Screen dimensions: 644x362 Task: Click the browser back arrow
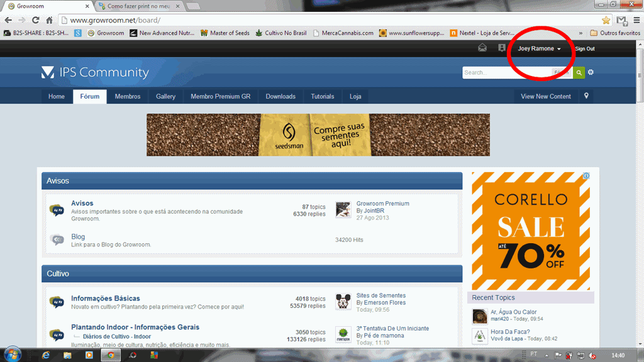point(8,20)
